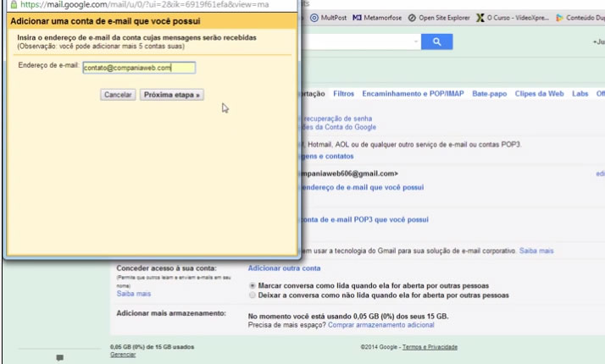Select Deixar a conversa como não lida option
605x364 pixels.
[x=253, y=295]
